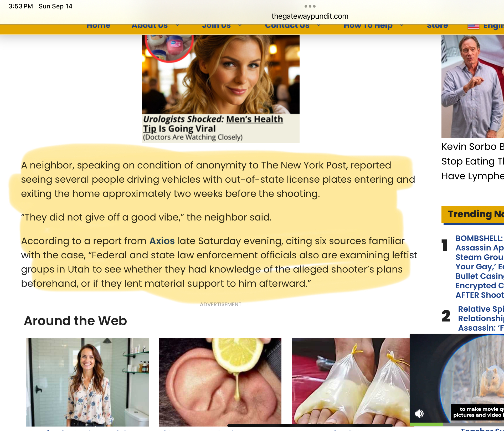The image size is (504, 431).
Task: Open the Urologists Shocked ad image
Action: (x=220, y=74)
